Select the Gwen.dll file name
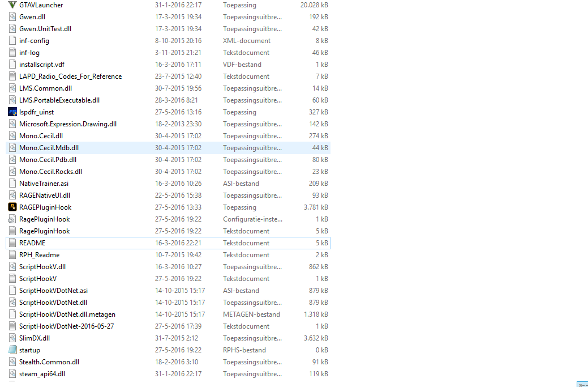588x387 pixels. pyautogui.click(x=32, y=17)
